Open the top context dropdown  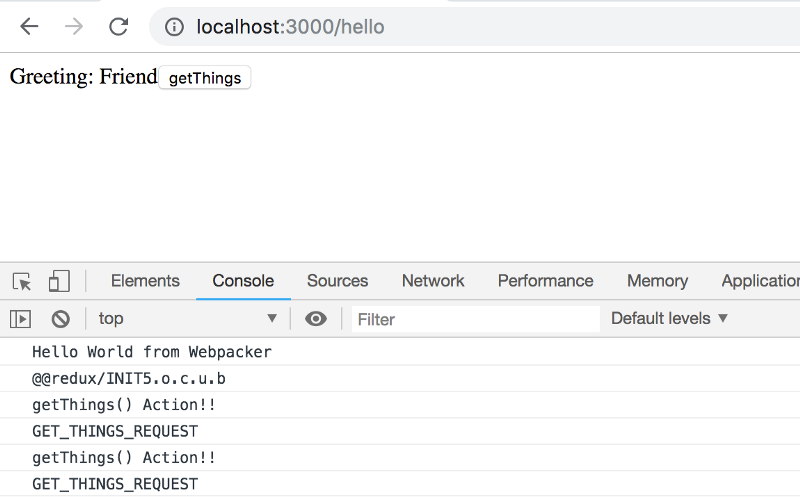pos(186,319)
